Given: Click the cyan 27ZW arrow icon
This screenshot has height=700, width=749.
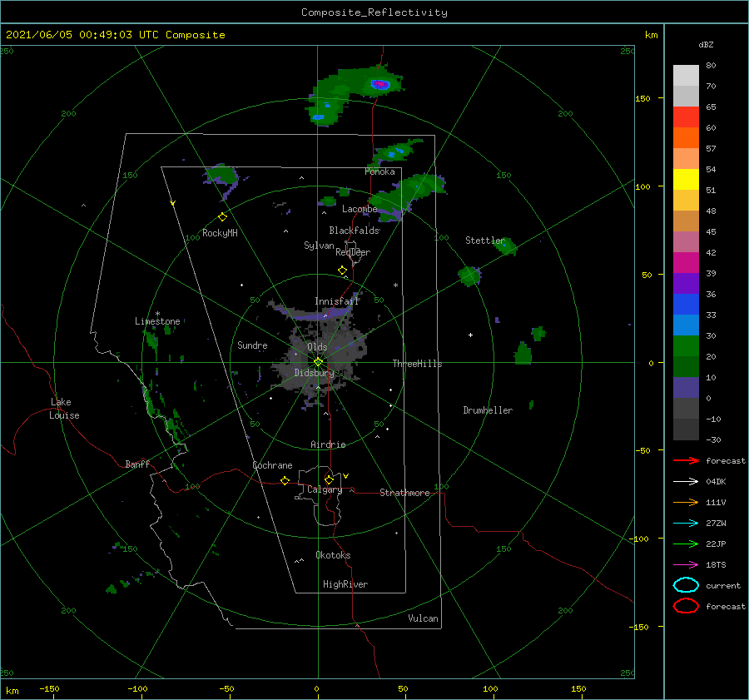Looking at the screenshot, I should [686, 524].
